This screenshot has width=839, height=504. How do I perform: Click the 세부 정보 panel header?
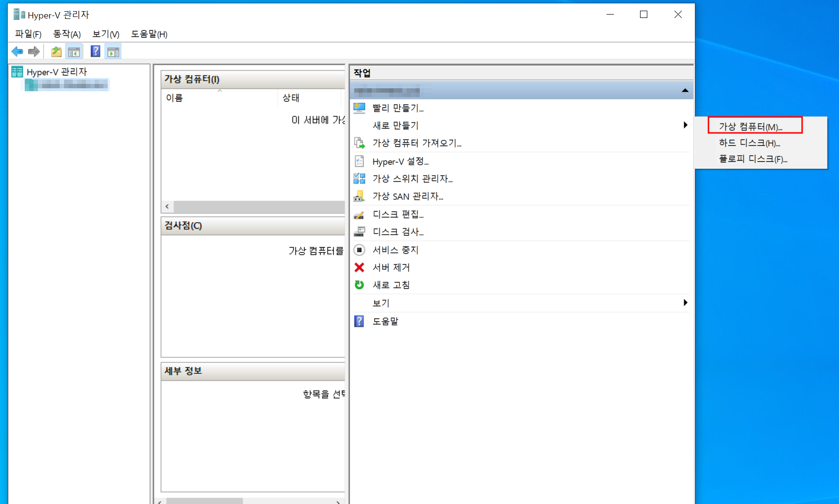click(x=253, y=371)
